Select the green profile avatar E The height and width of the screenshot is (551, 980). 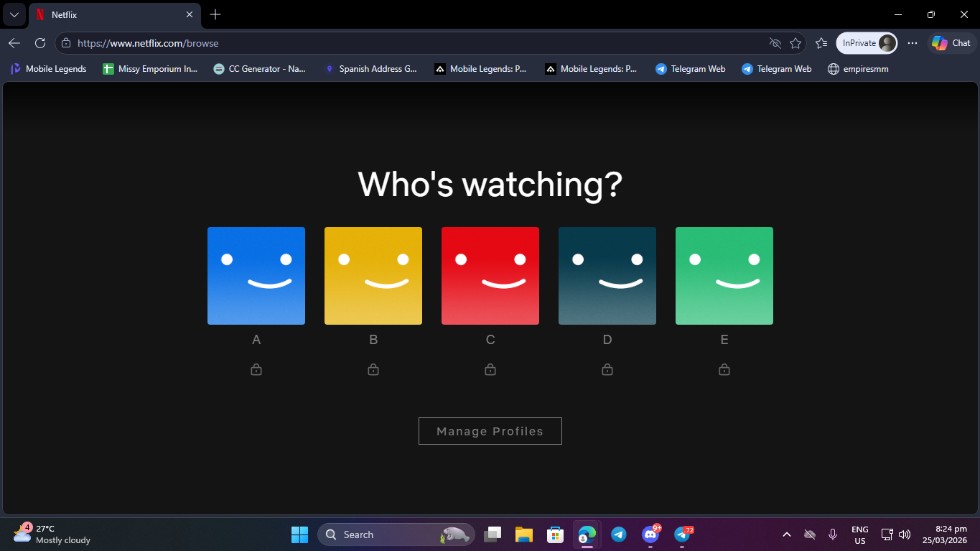click(724, 276)
